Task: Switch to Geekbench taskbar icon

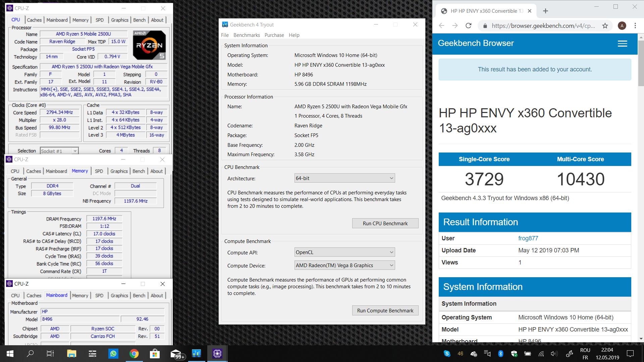Action: pos(196,354)
